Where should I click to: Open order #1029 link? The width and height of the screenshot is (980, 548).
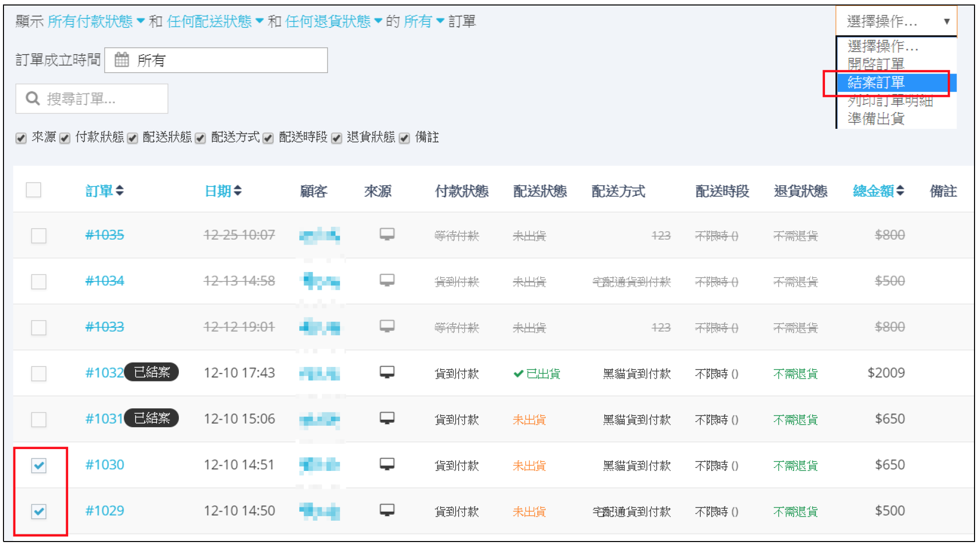tap(104, 511)
